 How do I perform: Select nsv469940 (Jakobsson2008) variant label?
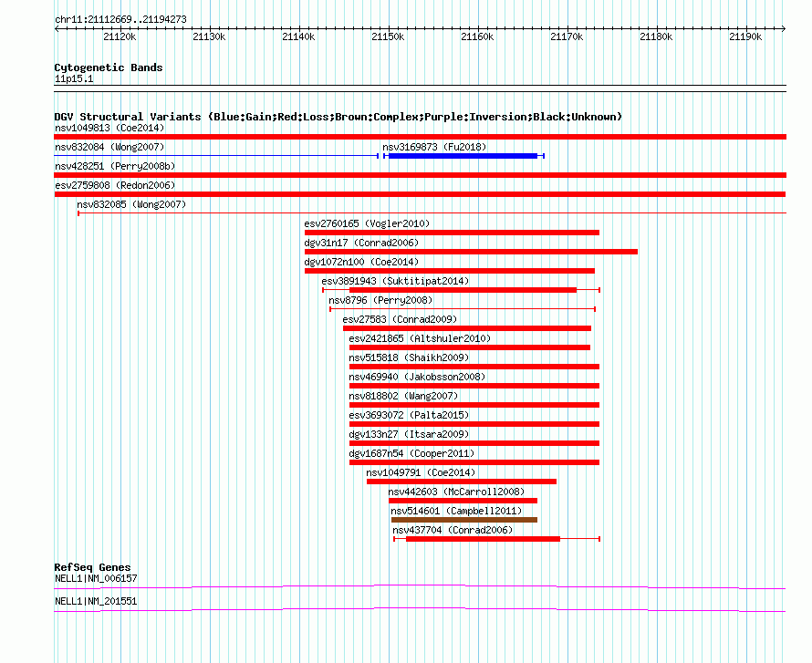pos(417,377)
